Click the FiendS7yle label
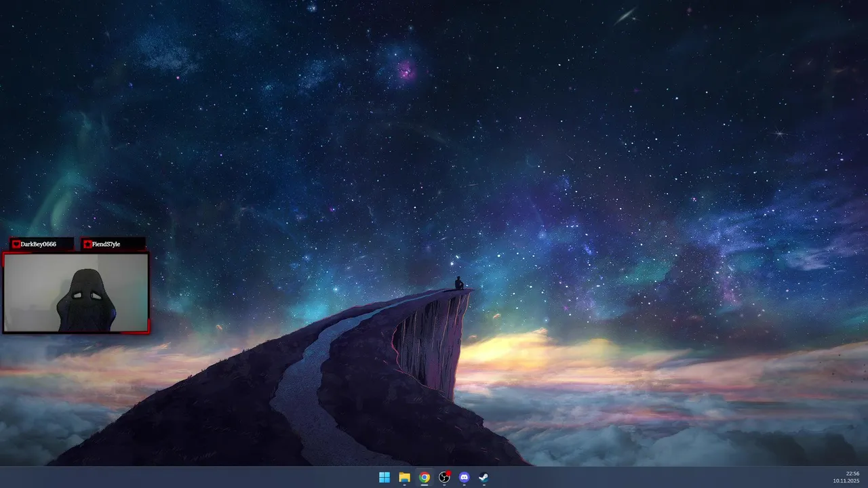 click(106, 244)
